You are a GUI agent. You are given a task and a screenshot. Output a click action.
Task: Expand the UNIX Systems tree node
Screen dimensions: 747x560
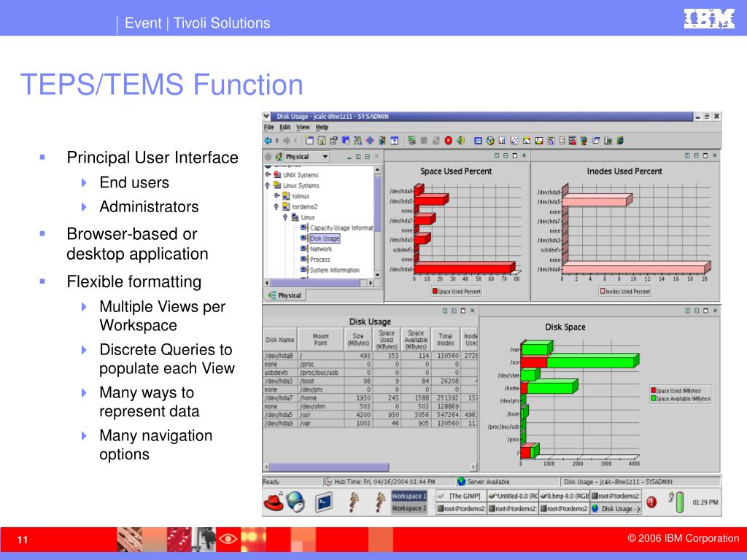tap(268, 175)
